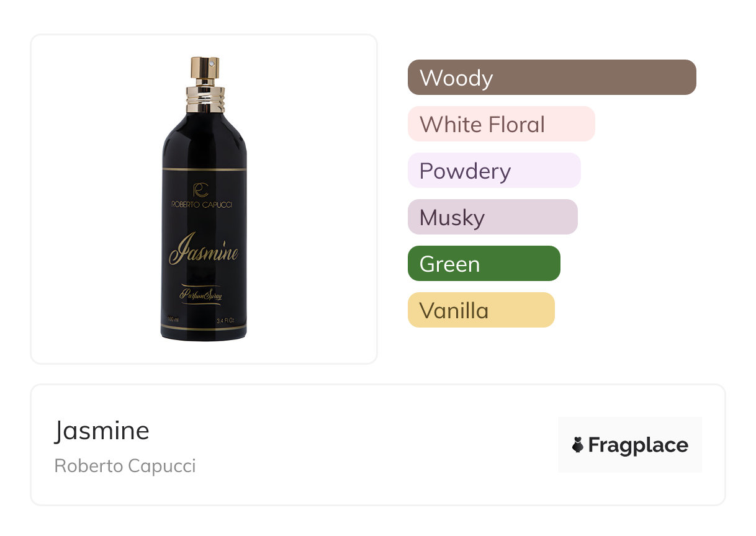Select the Green accord bar
The width and height of the screenshot is (756, 536).
484,264
